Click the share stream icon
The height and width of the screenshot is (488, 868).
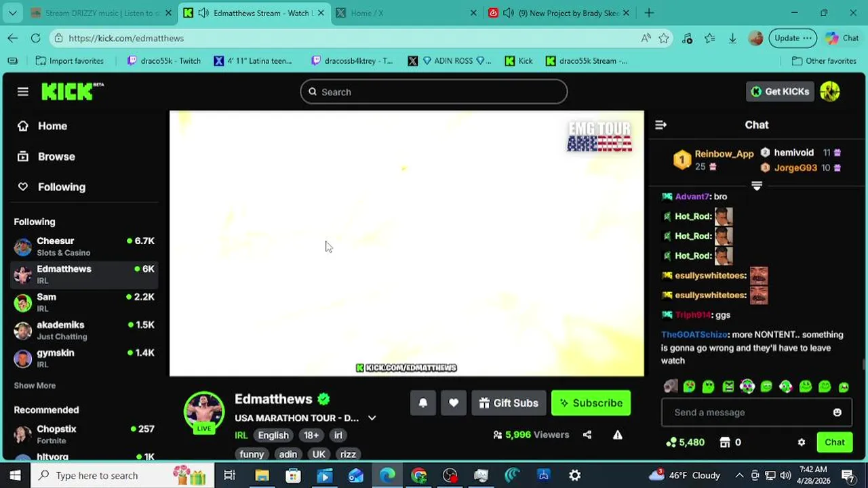[587, 435]
